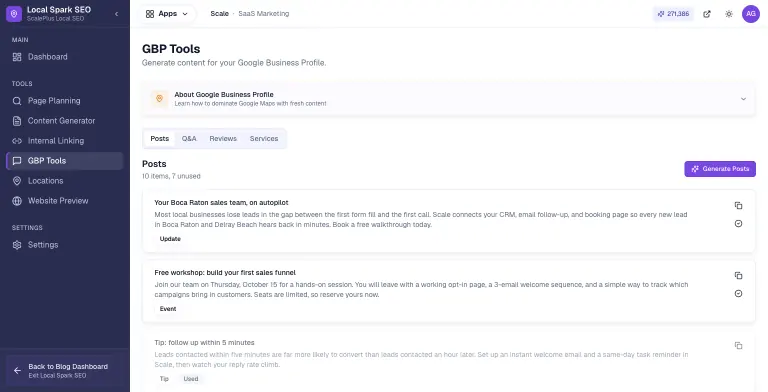This screenshot has width=768, height=392.
Task: Click the Dashboard grid icon
Action: point(17,57)
